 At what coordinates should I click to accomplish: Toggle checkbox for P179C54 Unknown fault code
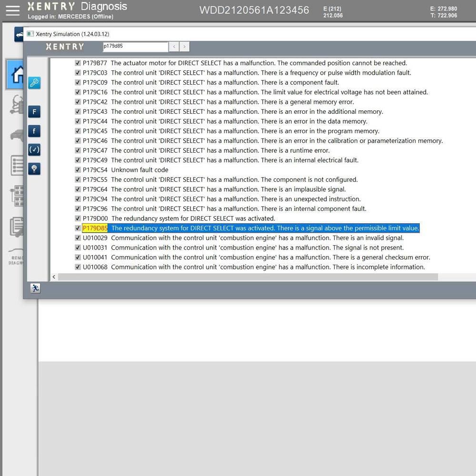[x=78, y=170]
